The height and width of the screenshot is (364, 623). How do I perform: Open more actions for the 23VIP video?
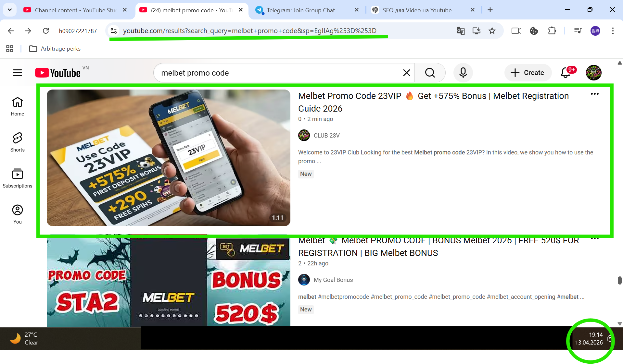point(595,94)
